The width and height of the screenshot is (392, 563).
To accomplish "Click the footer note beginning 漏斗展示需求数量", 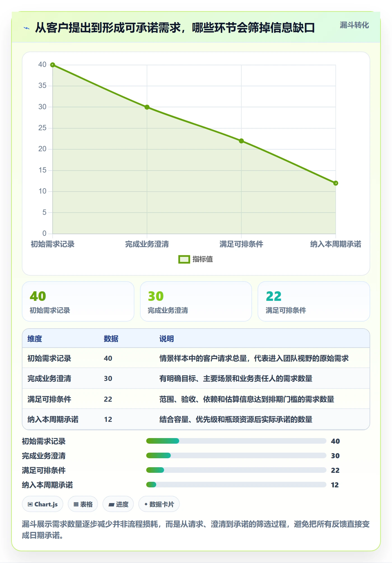I will [x=196, y=530].
